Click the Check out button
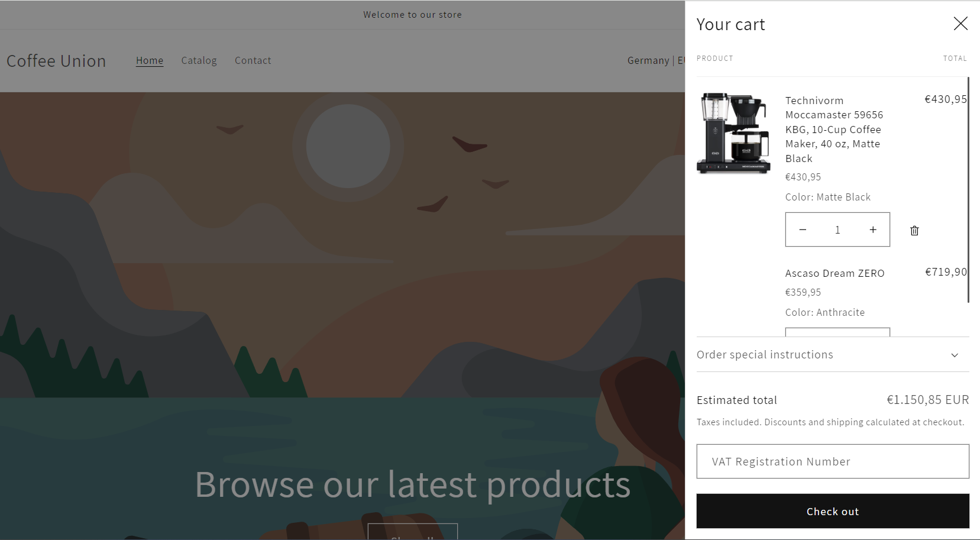Screen dimensions: 980x540 (x=833, y=511)
